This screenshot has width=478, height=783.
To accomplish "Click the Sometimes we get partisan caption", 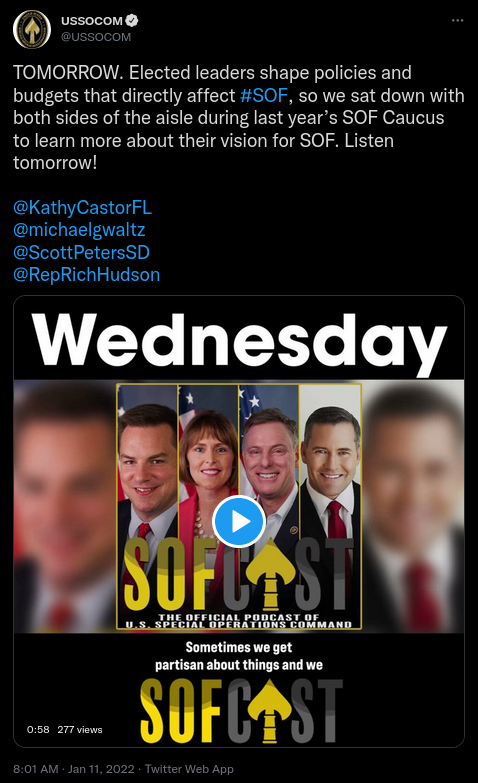I will (239, 656).
